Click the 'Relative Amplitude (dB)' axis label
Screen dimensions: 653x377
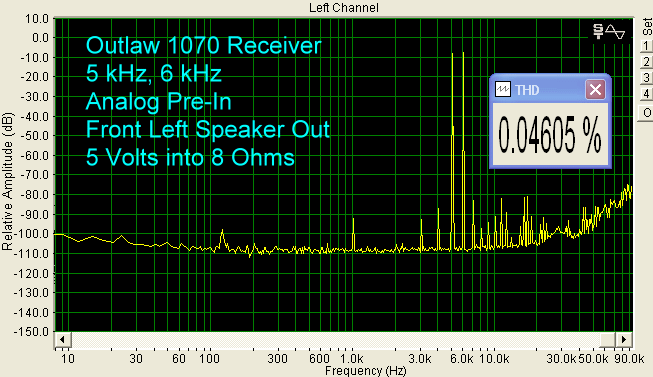click(x=7, y=182)
